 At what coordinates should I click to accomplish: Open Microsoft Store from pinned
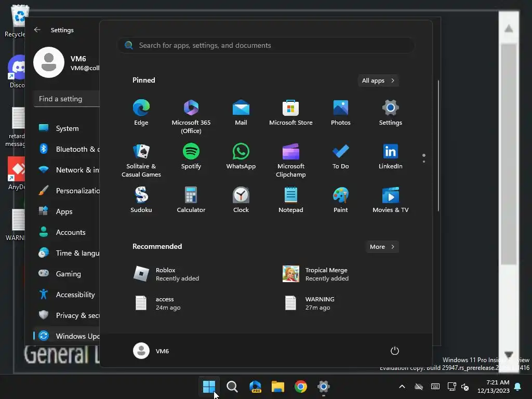pyautogui.click(x=291, y=113)
